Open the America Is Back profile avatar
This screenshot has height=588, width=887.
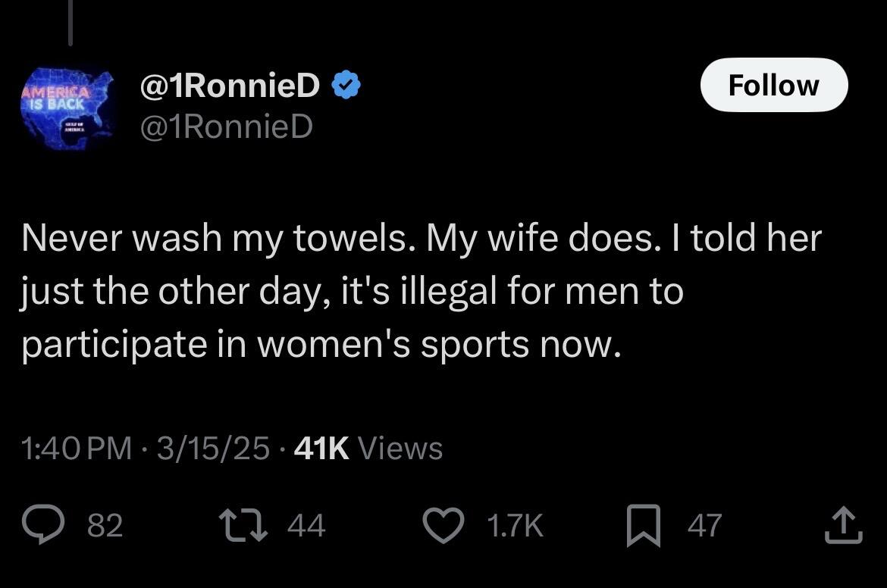coord(68,108)
